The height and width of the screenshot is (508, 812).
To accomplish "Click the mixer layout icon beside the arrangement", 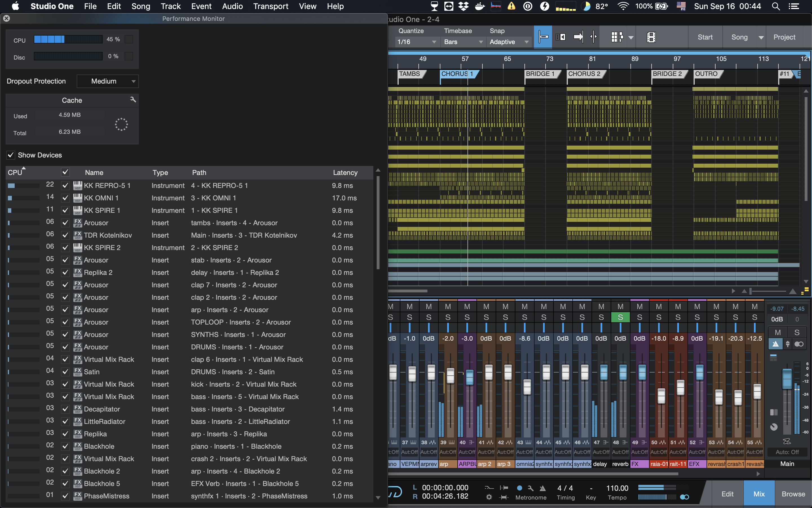I will coord(805,291).
